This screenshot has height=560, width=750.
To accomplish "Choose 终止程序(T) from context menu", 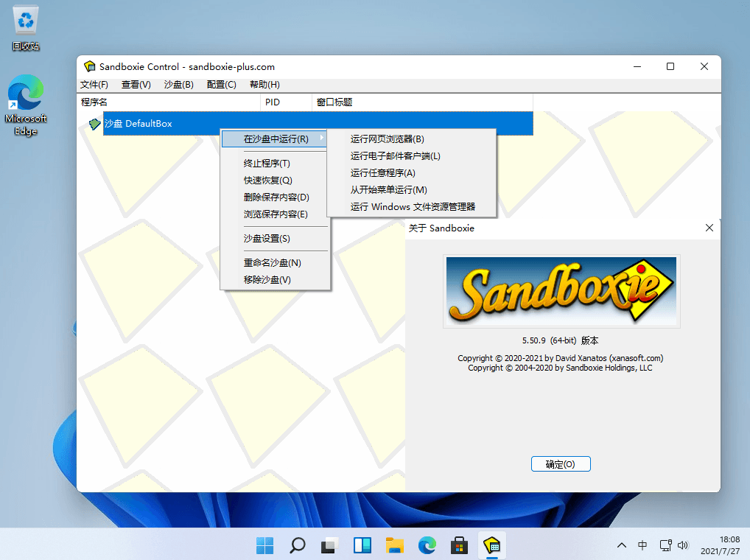I will tap(275, 164).
